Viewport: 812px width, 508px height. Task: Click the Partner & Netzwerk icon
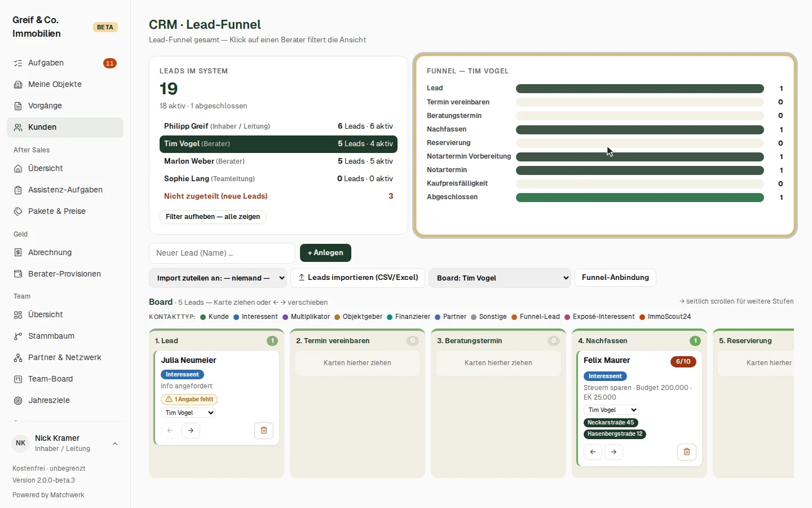pyautogui.click(x=18, y=358)
